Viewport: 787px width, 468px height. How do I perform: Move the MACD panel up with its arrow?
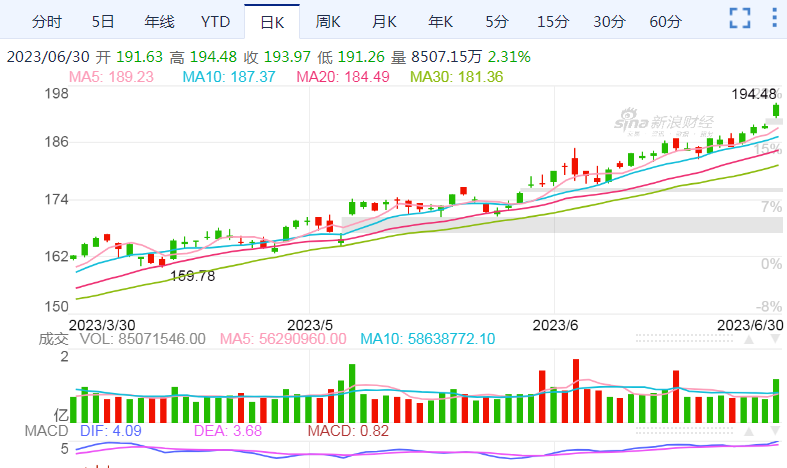tap(749, 431)
